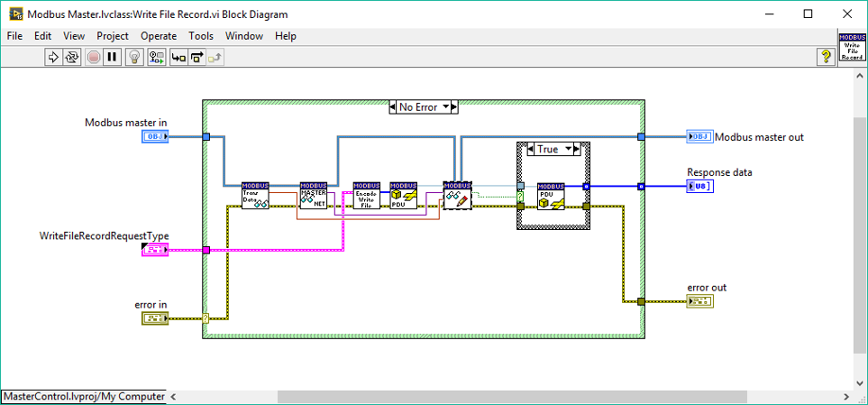Open Context Help question mark button
This screenshot has height=405, width=868.
pyautogui.click(x=826, y=56)
